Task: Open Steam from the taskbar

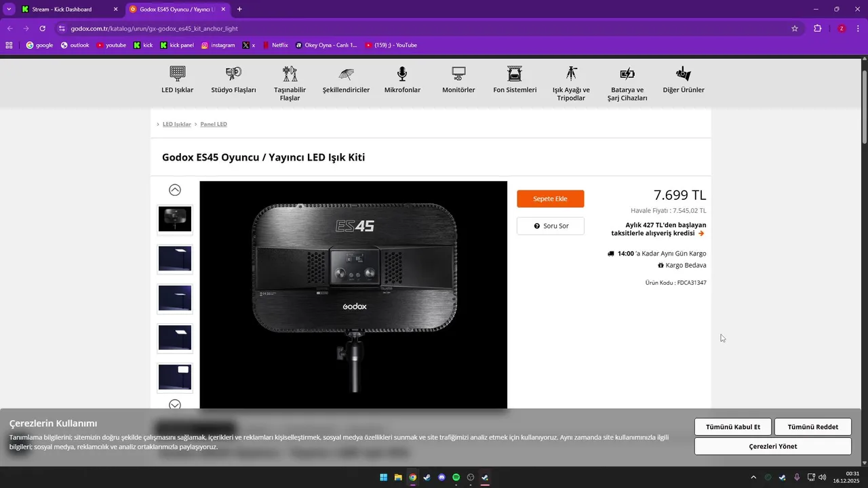Action: (427, 477)
